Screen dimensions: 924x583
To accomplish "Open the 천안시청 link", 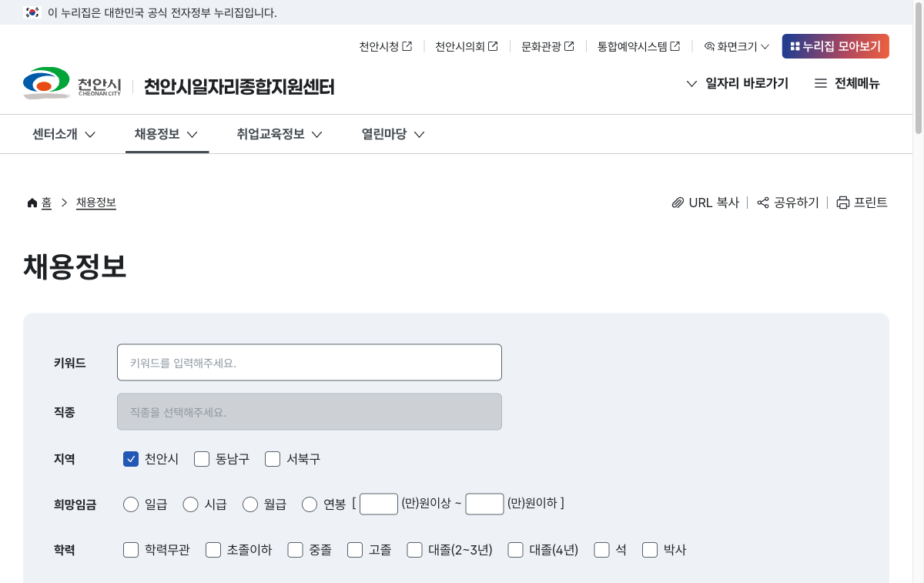I will [x=385, y=46].
